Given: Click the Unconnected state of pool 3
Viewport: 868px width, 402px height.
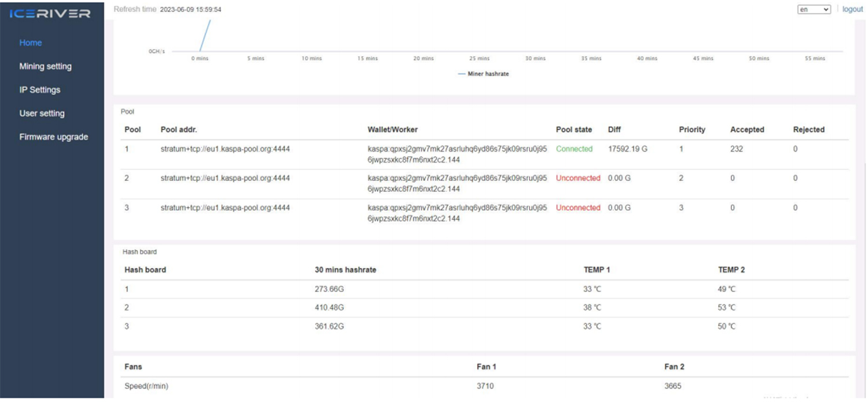Looking at the screenshot, I should tap(578, 208).
